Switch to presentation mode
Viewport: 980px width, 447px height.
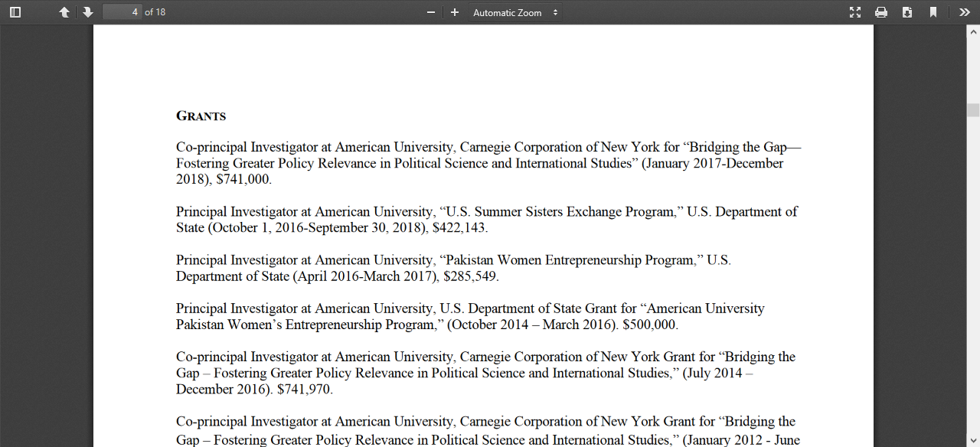tap(855, 12)
